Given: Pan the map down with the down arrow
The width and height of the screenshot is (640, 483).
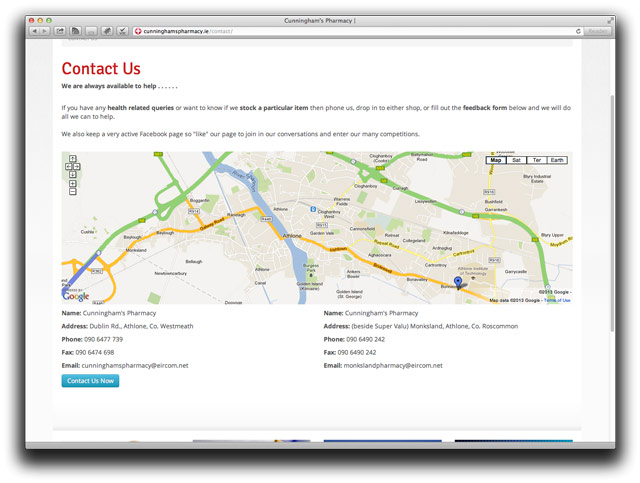Looking at the screenshot, I should (x=73, y=175).
